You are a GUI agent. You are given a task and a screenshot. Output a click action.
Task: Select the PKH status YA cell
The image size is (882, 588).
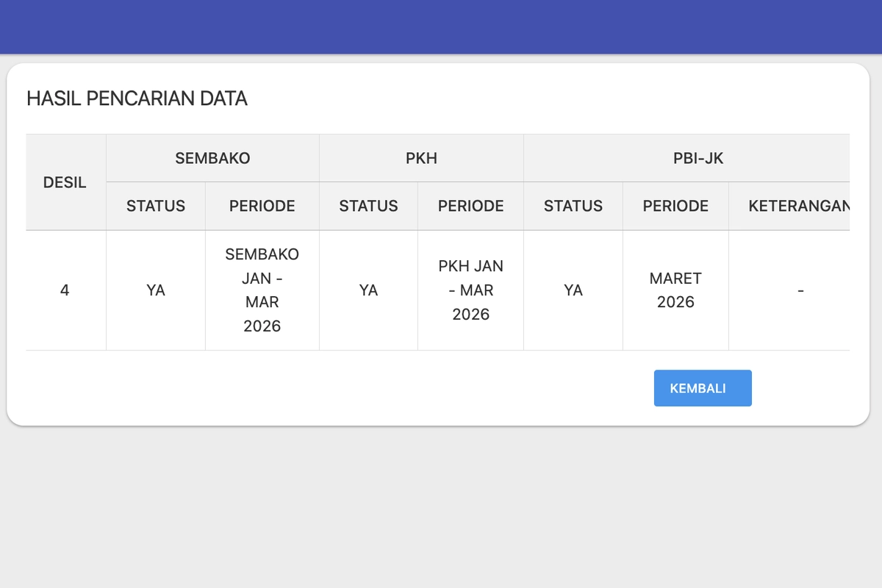[x=368, y=290]
